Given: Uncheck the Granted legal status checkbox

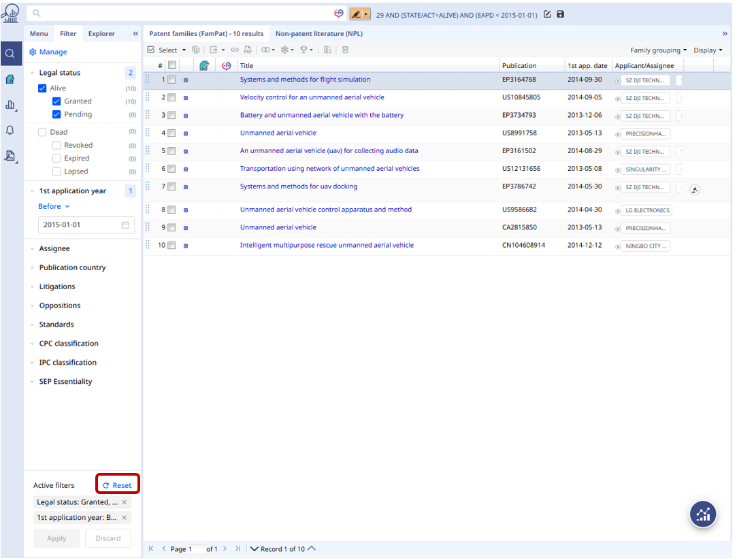Looking at the screenshot, I should (x=57, y=101).
